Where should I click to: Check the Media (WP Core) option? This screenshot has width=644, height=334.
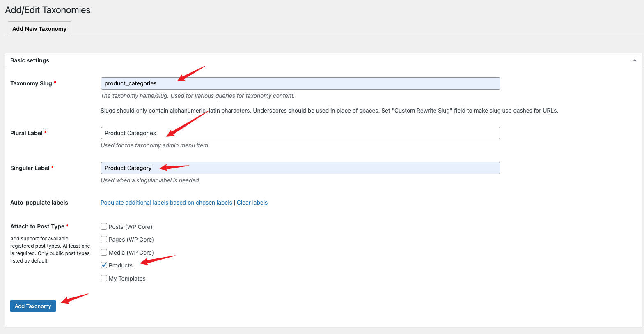(104, 252)
